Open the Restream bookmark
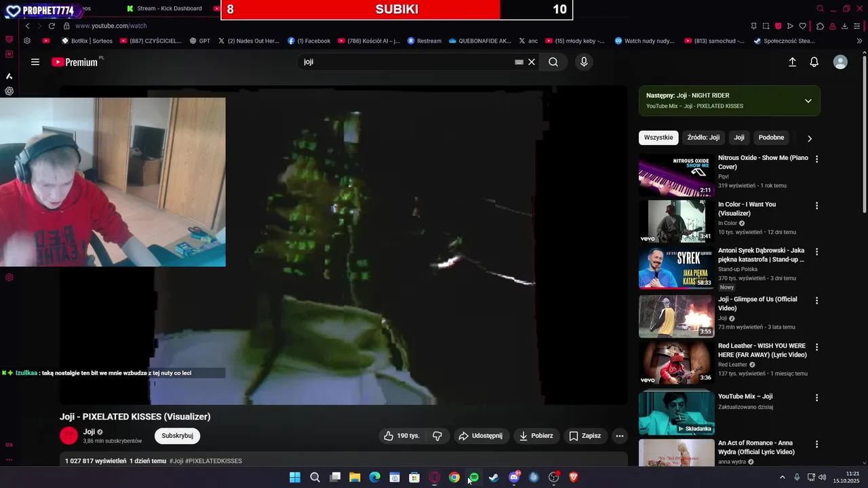868x488 pixels. 425,41
